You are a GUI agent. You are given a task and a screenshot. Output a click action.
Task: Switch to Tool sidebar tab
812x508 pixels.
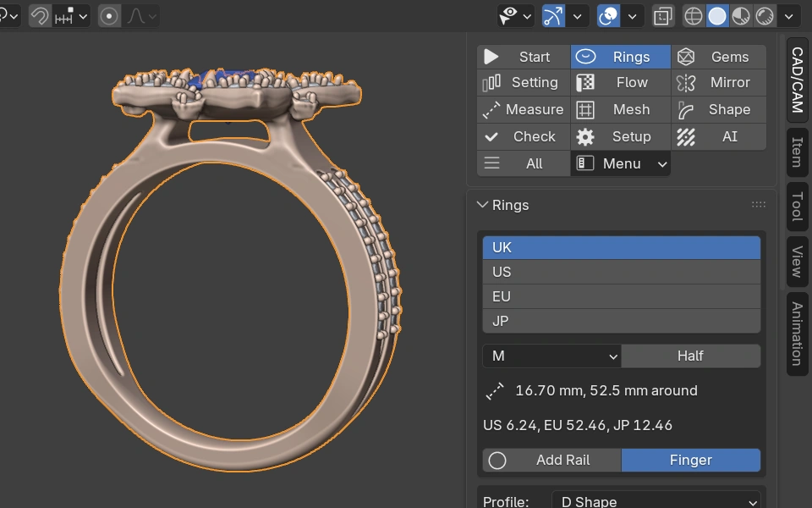click(x=798, y=207)
